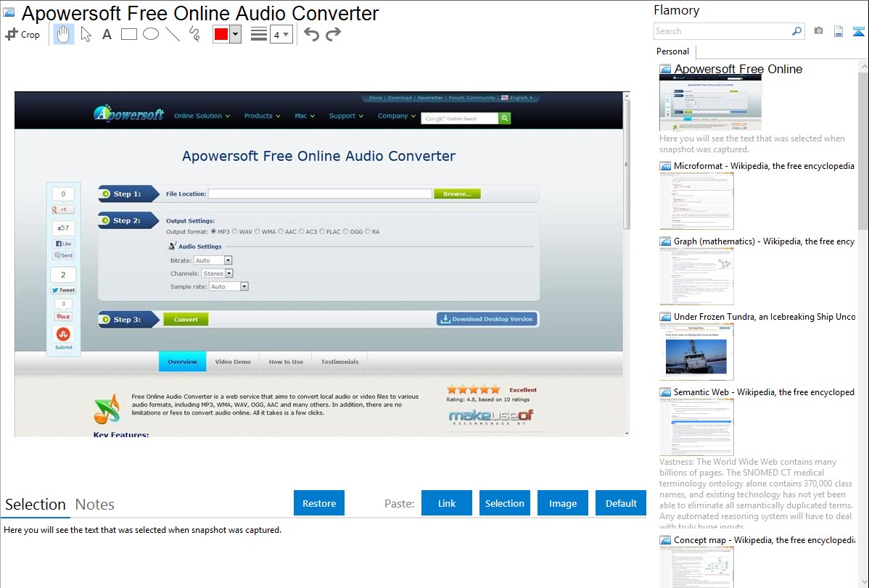Open the color picker dropdown arrow
The height and width of the screenshot is (588, 869).
235,34
